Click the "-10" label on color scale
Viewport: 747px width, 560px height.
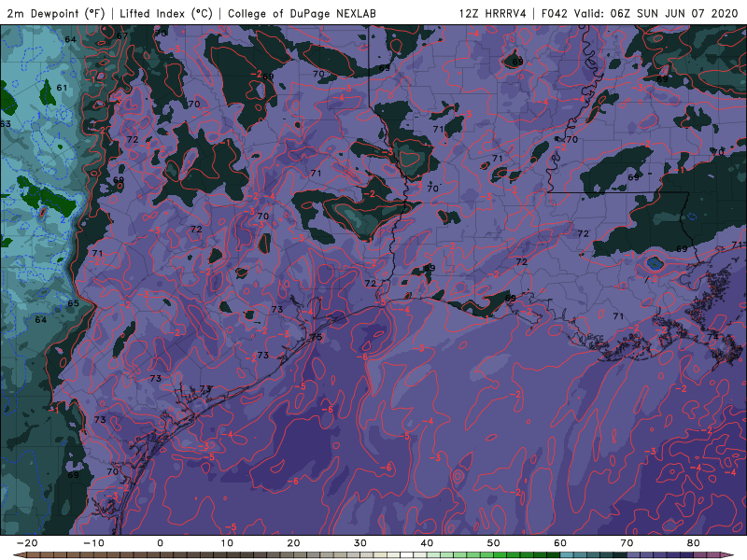click(93, 543)
